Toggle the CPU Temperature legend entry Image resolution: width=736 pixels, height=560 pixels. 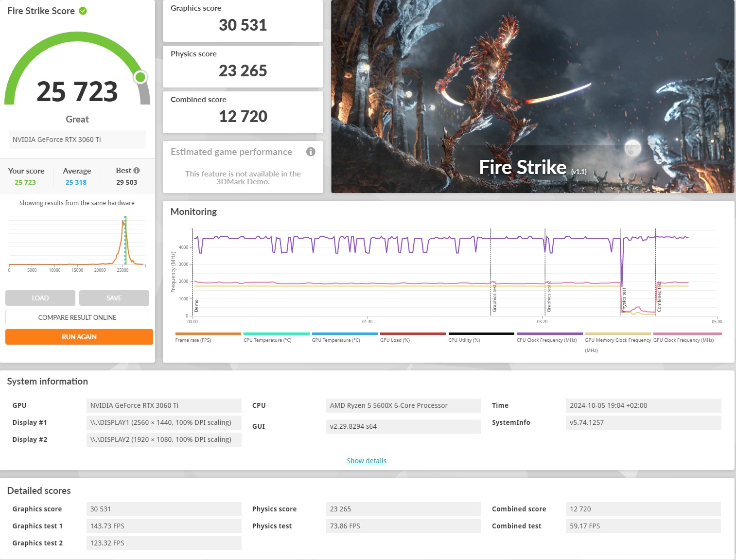pos(276,337)
